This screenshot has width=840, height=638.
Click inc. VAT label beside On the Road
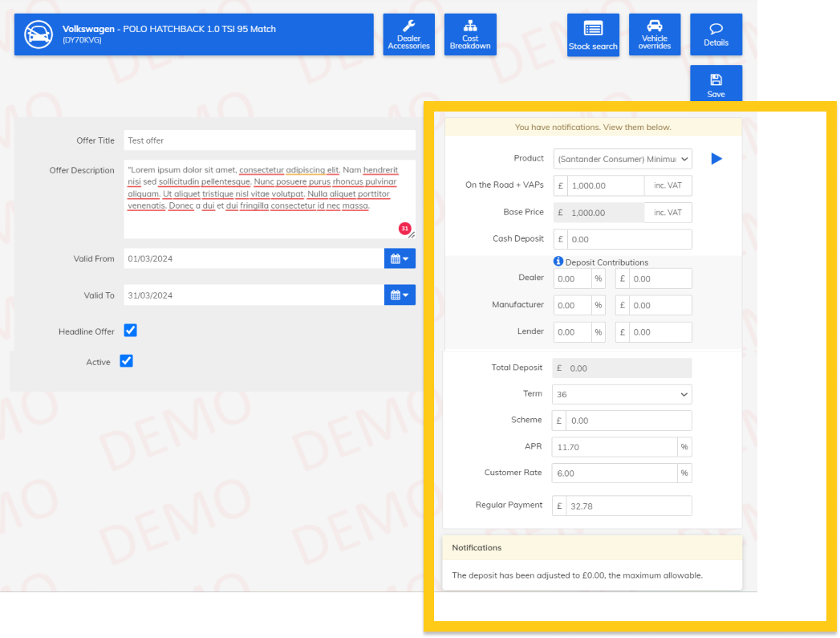coord(668,185)
